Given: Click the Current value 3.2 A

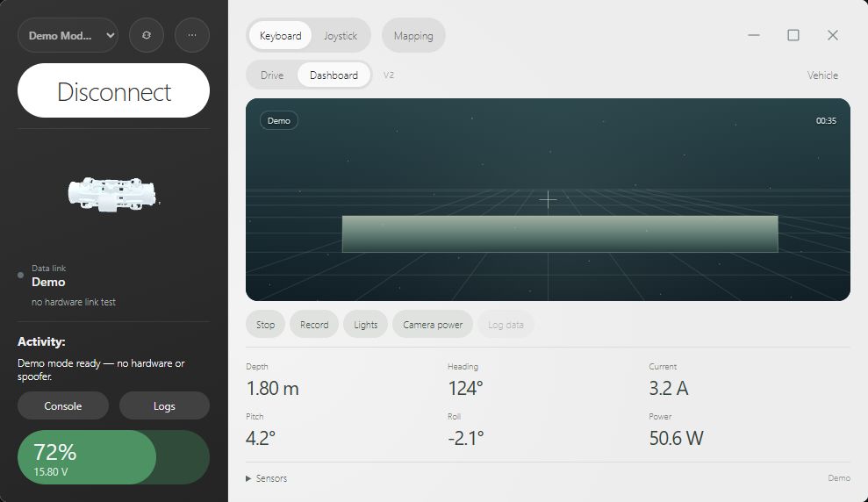Looking at the screenshot, I should coord(669,388).
